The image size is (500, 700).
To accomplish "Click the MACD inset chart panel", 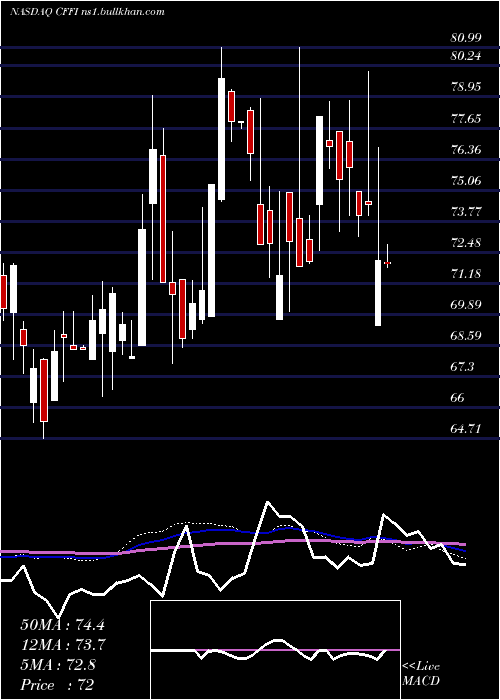I will tap(275, 650).
